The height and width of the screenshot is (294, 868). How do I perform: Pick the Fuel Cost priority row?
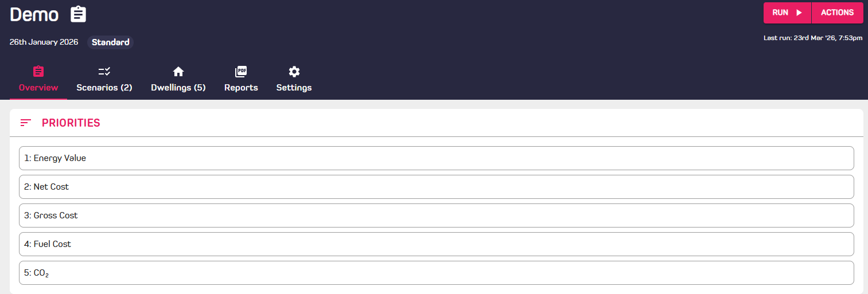click(436, 244)
